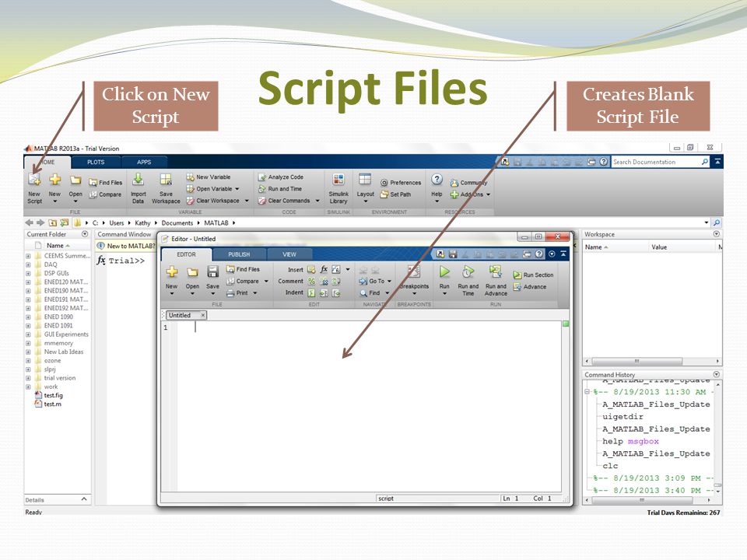Click the clc command in history
This screenshot has width=747, height=560.
[x=610, y=466]
